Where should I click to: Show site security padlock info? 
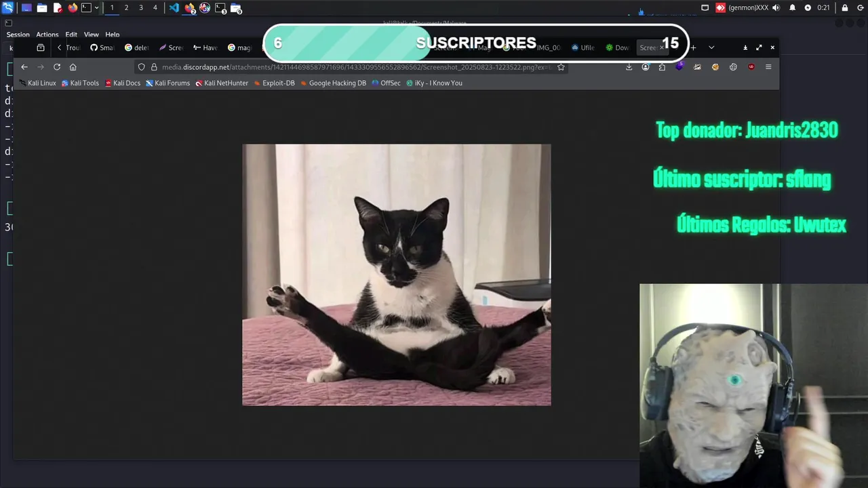click(154, 67)
